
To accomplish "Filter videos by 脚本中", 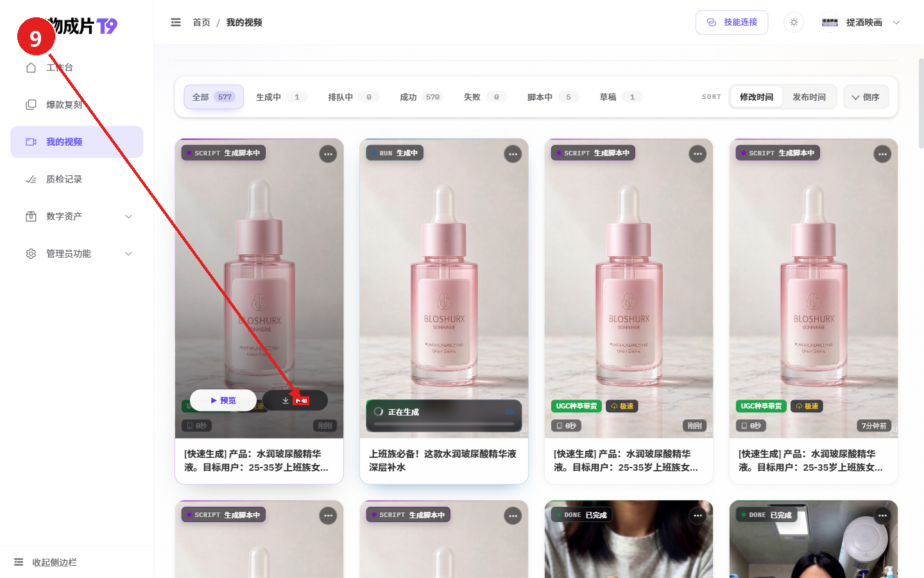I will coord(553,97).
